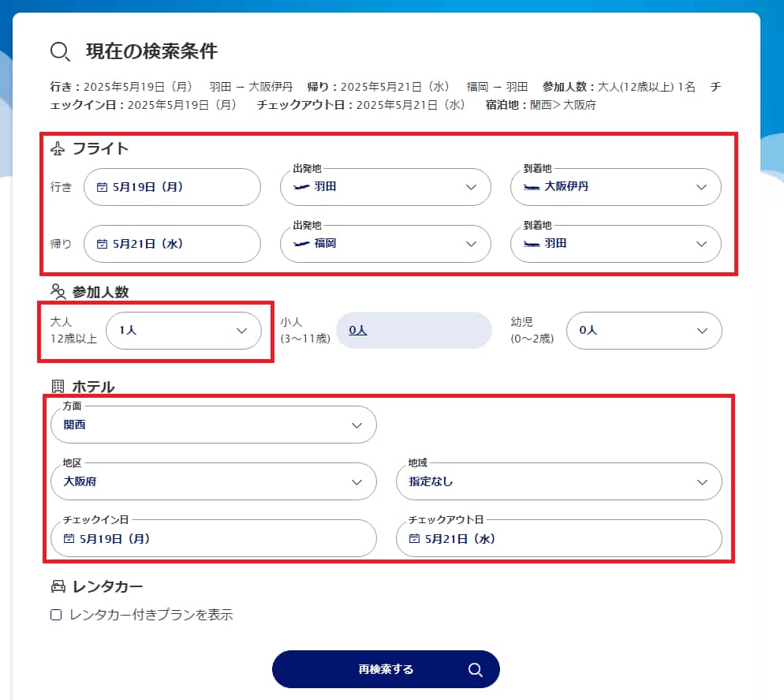Screen dimensions: 784x700
Task: Click the calendar icon in チェックアウト日 field
Action: pos(414,539)
